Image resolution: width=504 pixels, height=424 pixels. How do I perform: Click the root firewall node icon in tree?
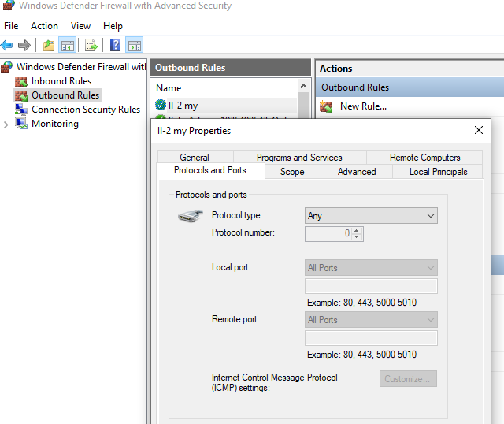click(x=6, y=66)
